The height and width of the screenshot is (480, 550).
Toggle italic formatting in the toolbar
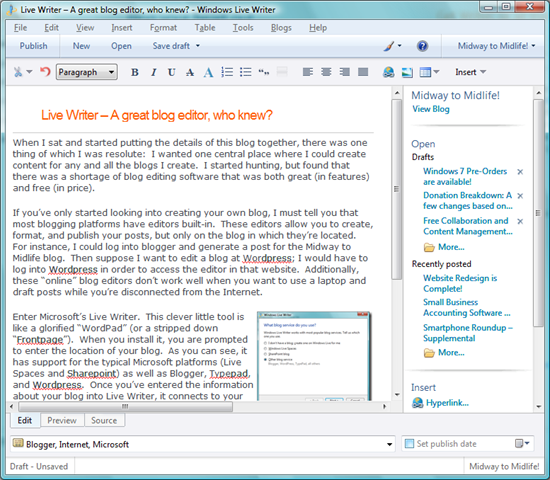pyautogui.click(x=153, y=73)
